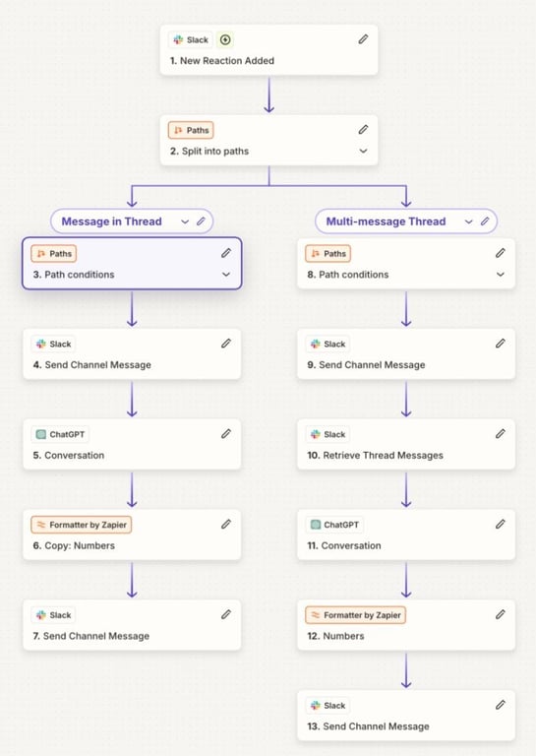Edit step 10 Retrieve Thread Messages pencil
The height and width of the screenshot is (756, 536).
[x=501, y=433]
